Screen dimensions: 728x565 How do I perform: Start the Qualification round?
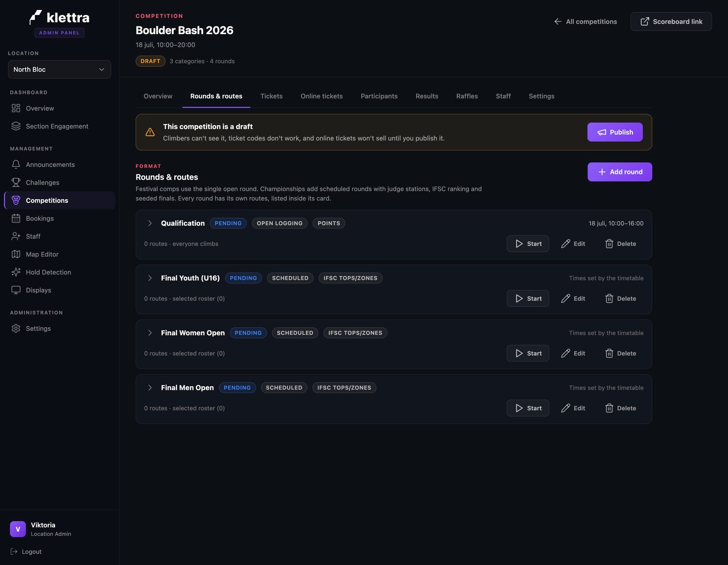coord(528,244)
